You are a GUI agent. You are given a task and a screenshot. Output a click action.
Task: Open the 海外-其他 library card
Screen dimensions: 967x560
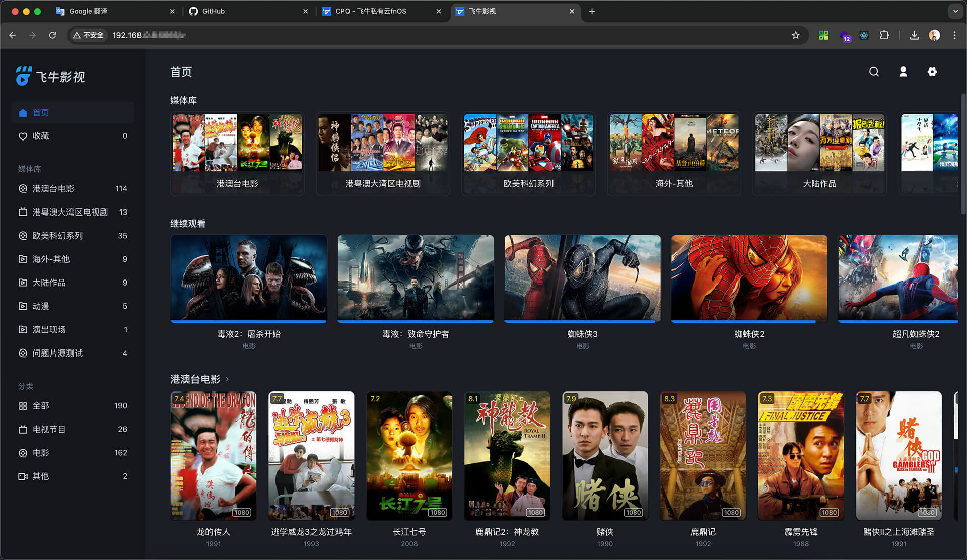tap(674, 153)
